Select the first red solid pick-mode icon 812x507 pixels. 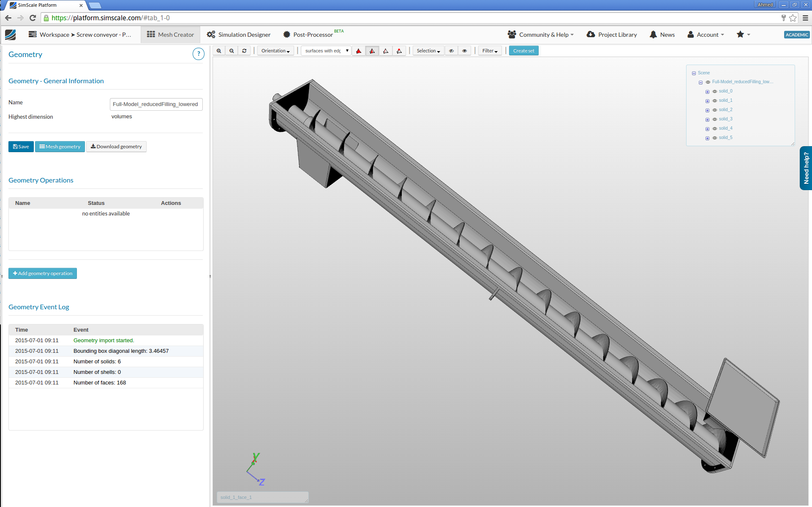click(359, 51)
